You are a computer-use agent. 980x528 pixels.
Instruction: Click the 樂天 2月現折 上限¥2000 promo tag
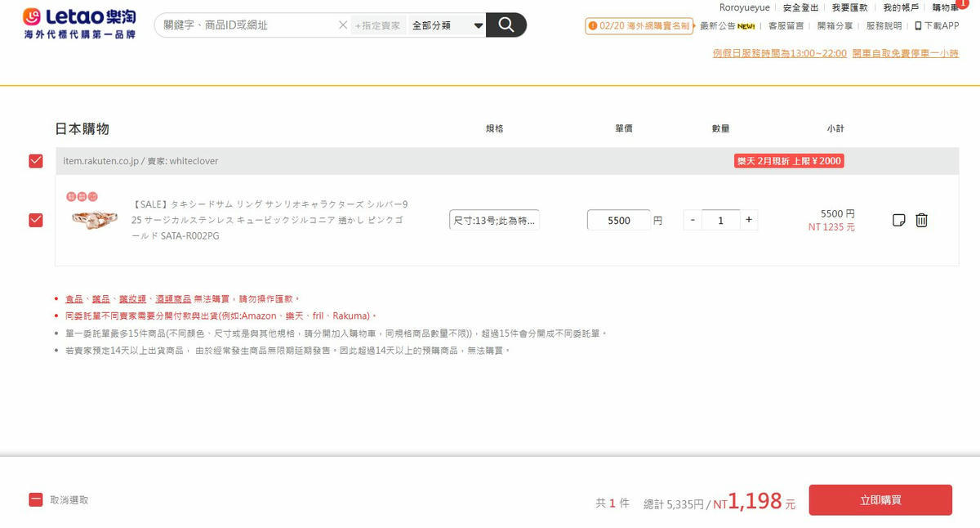[x=789, y=161]
